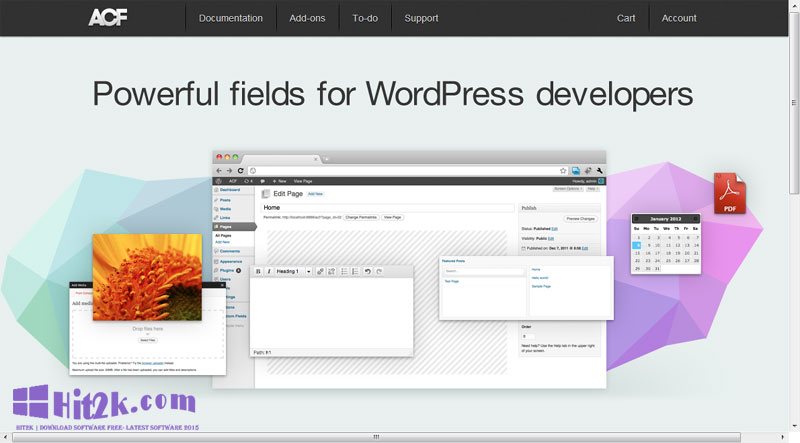Click the reload icon in mockup browser
The width and height of the screenshot is (800, 443).
click(240, 170)
